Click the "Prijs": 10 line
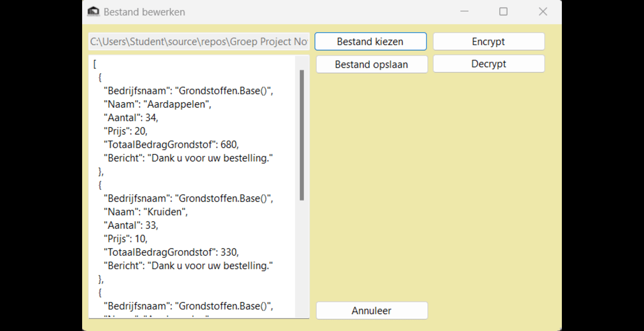This screenshot has width=644, height=331. (x=126, y=239)
